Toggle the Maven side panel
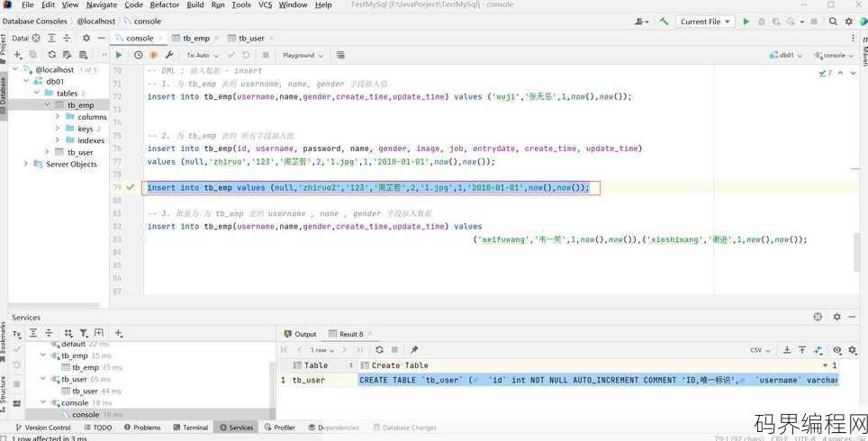The width and height of the screenshot is (868, 441). [864, 49]
